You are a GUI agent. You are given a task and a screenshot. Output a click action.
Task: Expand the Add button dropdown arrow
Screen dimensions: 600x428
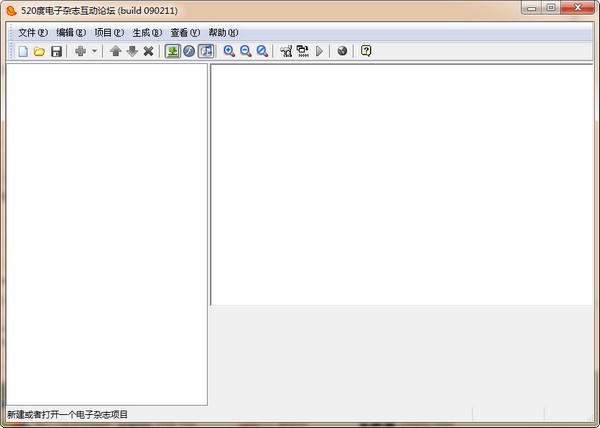click(94, 51)
